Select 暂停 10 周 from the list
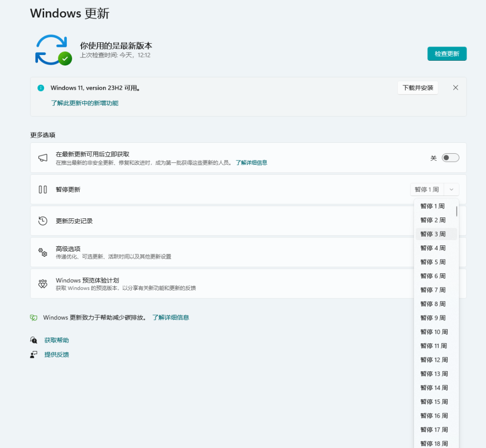This screenshot has width=486, height=448. pyautogui.click(x=434, y=332)
